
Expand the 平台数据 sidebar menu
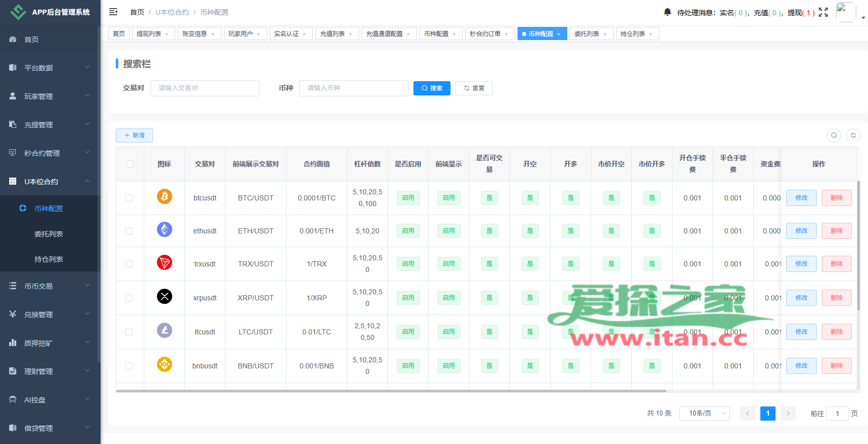click(50, 67)
